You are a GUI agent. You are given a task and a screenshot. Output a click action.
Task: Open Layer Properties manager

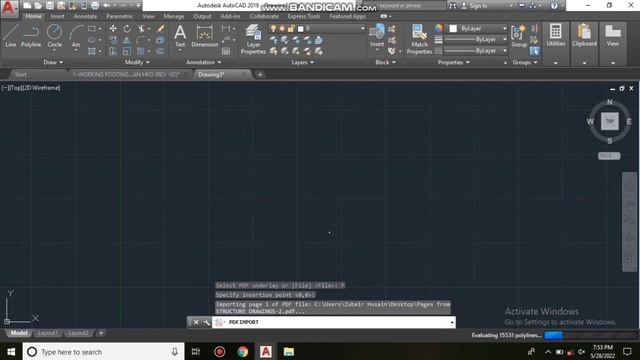[253, 39]
